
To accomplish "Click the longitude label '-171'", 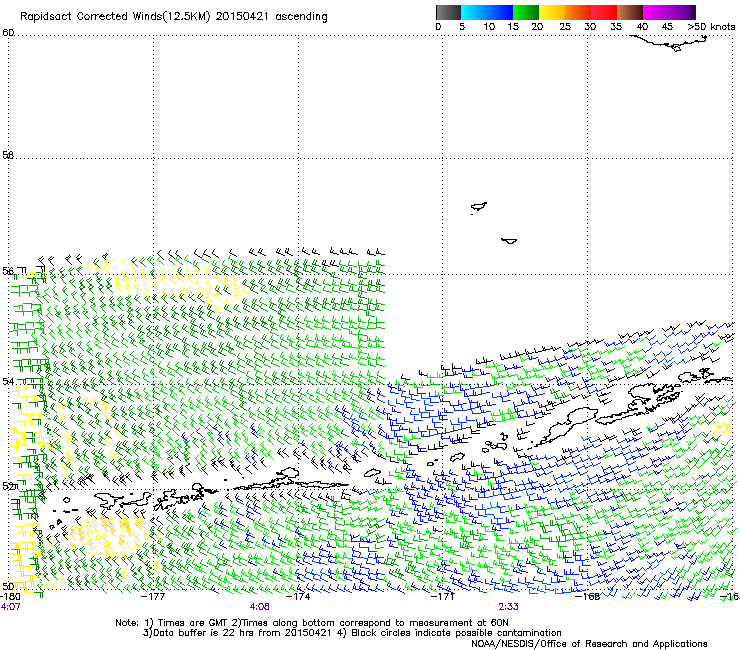I will [x=443, y=596].
